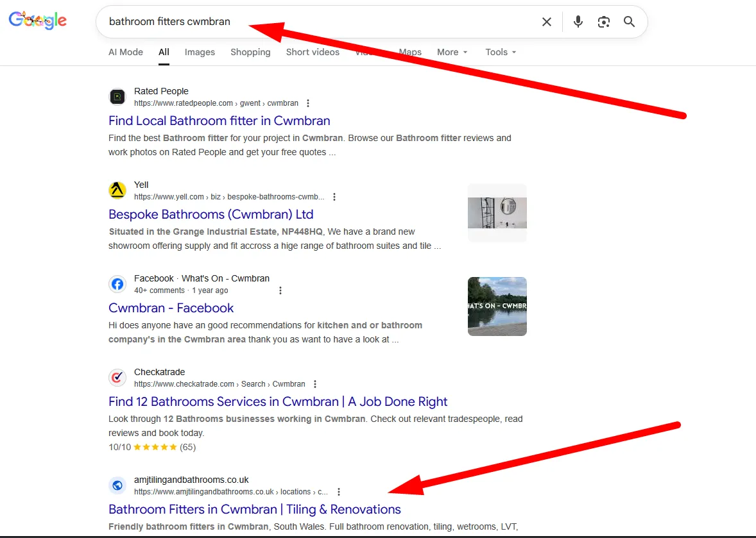Open Bespoke Bathrooms (Cwmbran) Ltd link
The height and width of the screenshot is (538, 756).
pos(210,214)
